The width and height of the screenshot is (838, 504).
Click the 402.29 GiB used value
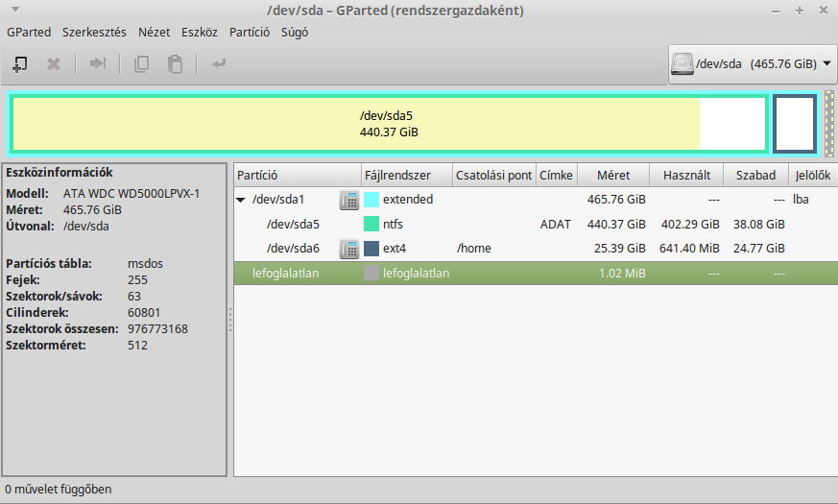click(690, 225)
